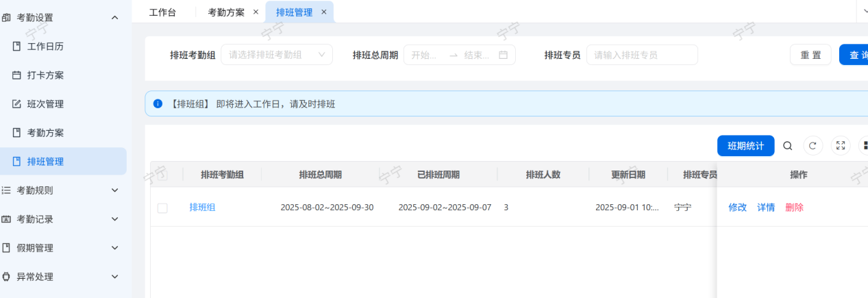Close the 考勤方案 tab
The image size is (868, 298).
click(x=256, y=12)
